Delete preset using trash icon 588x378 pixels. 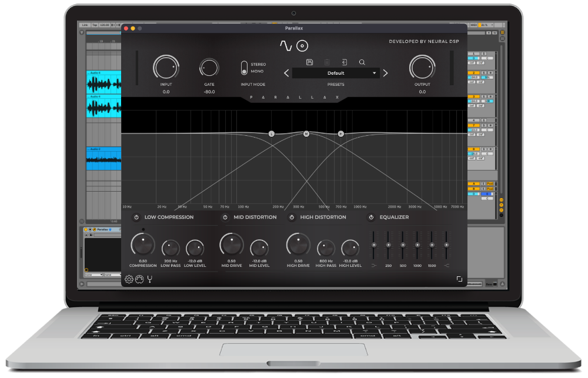tap(327, 62)
